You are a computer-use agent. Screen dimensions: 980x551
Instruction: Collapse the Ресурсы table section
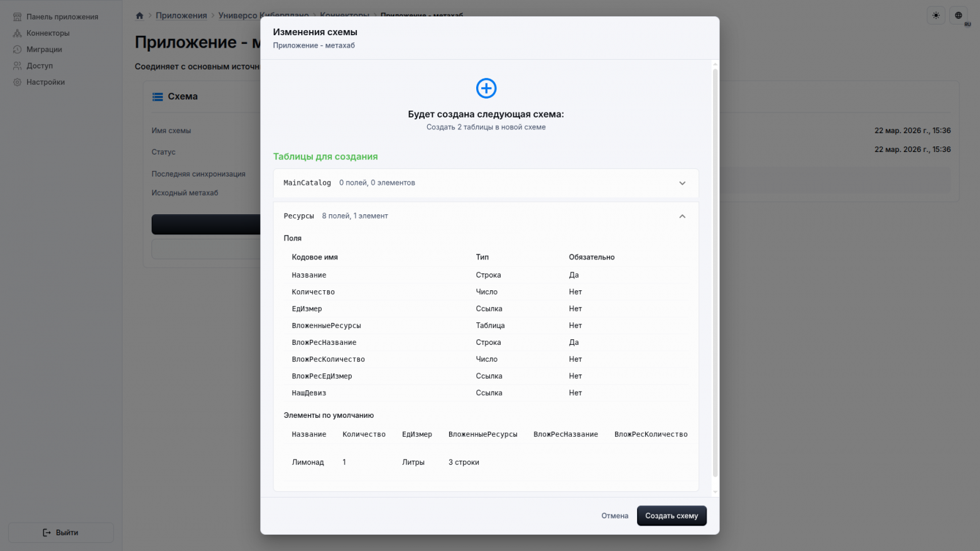pos(486,216)
